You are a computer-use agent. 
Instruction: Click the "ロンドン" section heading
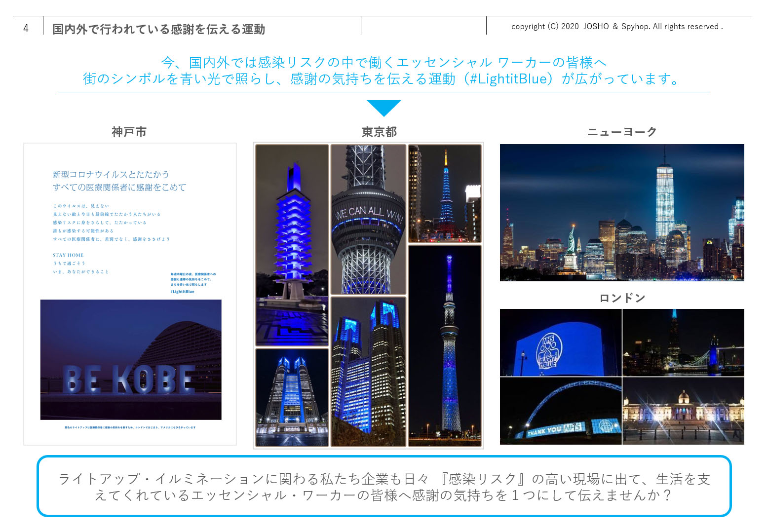tap(622, 298)
